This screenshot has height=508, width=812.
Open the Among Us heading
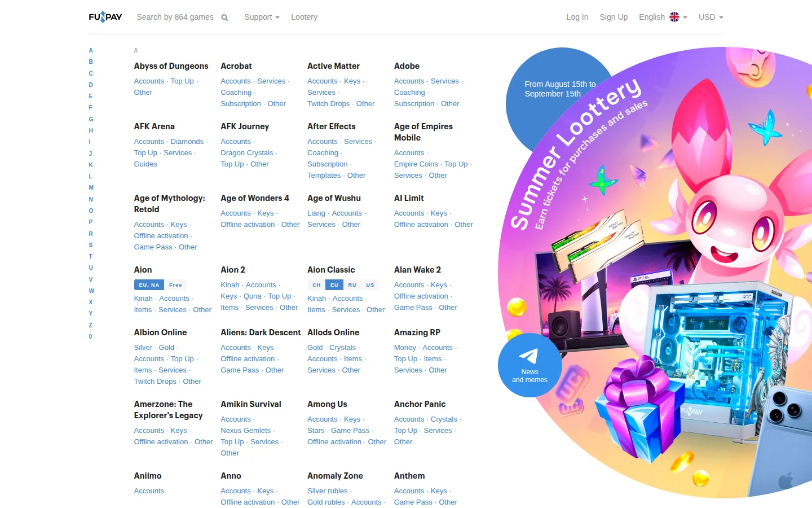click(327, 404)
